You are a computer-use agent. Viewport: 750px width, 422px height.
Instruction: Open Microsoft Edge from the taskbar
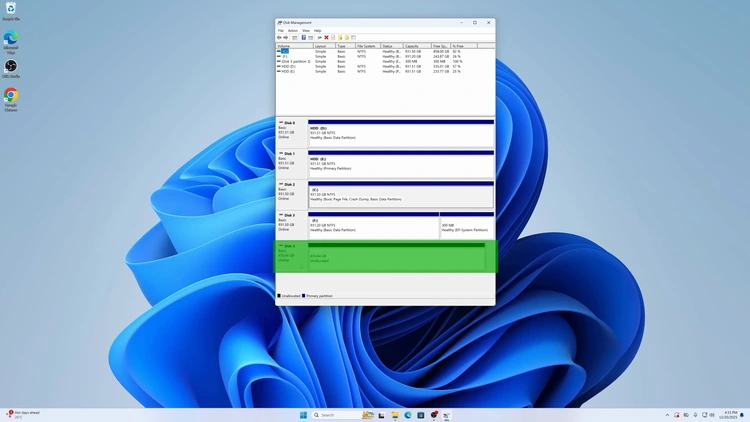tap(408, 415)
